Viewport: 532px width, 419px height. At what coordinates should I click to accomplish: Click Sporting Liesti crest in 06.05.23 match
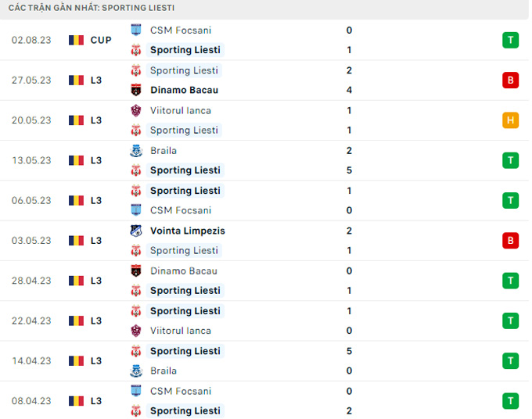tap(136, 190)
